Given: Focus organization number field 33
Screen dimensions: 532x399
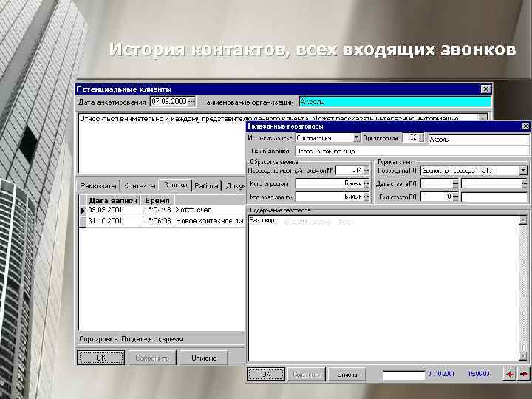Looking at the screenshot, I should (x=411, y=137).
